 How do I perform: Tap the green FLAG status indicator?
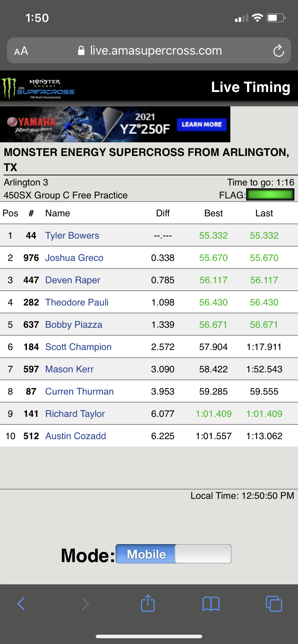[270, 194]
